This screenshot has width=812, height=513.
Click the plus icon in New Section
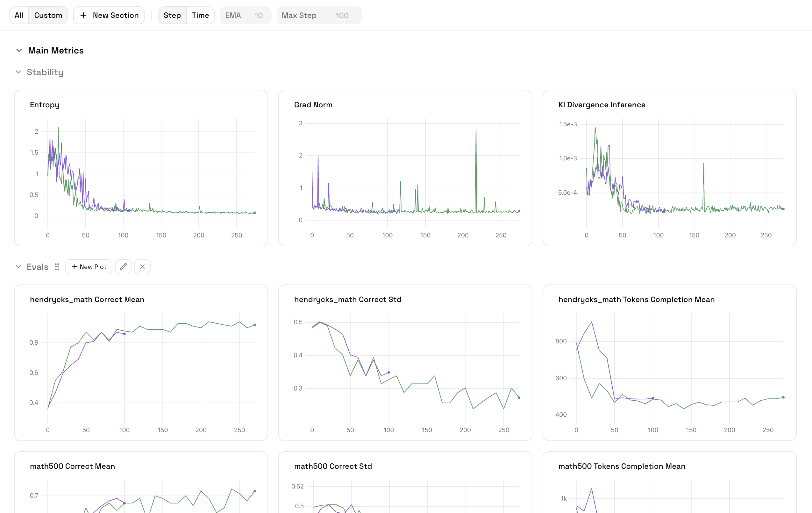pyautogui.click(x=83, y=15)
